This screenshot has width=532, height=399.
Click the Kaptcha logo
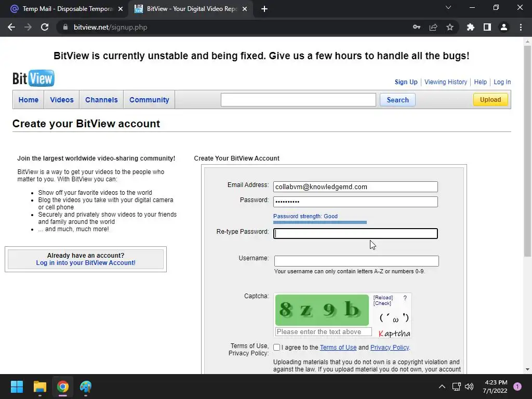pos(394,334)
